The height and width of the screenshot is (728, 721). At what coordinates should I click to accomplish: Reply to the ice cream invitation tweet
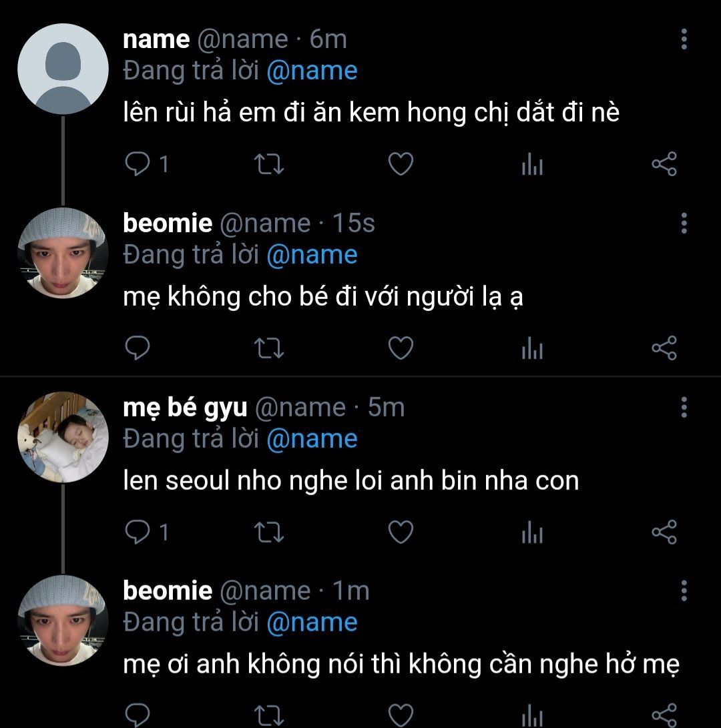137,163
